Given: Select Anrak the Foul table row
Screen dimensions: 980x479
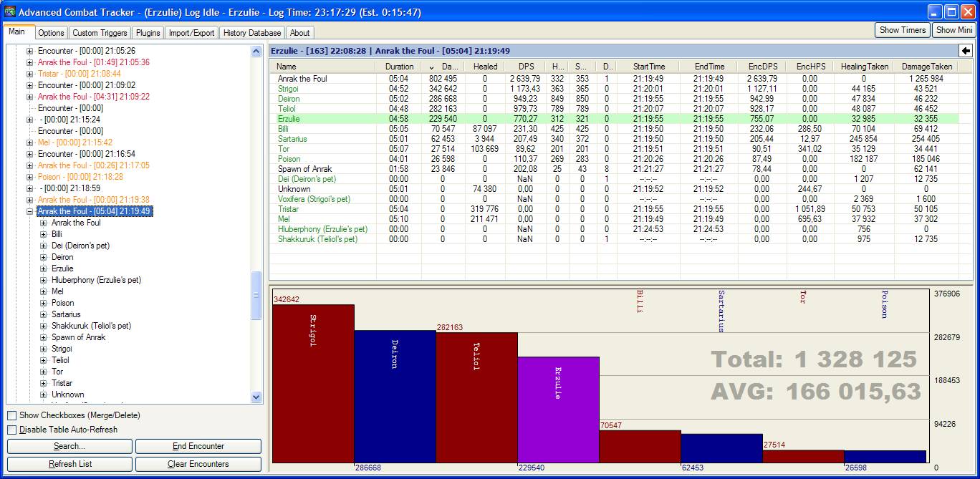Looking at the screenshot, I should 616,79.
